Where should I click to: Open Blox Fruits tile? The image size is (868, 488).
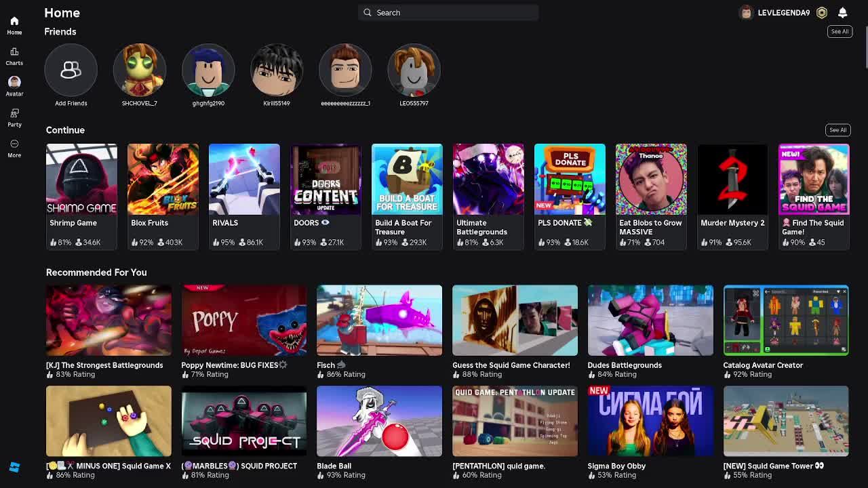pyautogui.click(x=163, y=197)
